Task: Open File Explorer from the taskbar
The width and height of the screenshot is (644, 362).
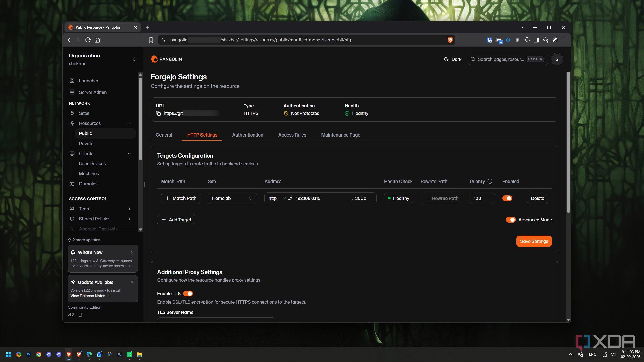Action: (x=139, y=354)
